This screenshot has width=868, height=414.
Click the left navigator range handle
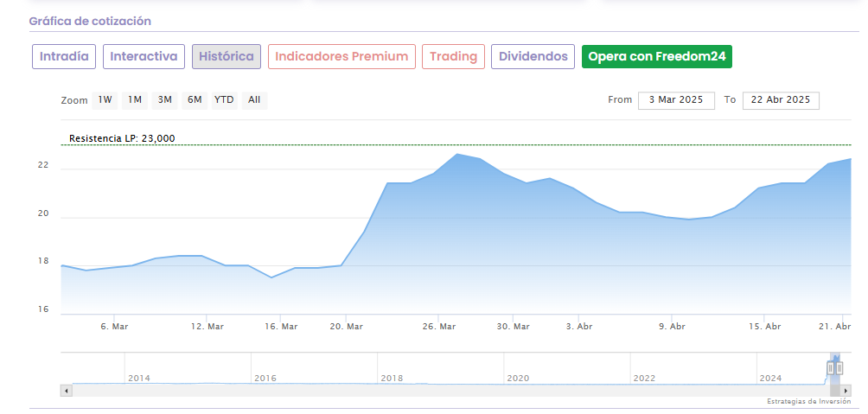(830, 368)
